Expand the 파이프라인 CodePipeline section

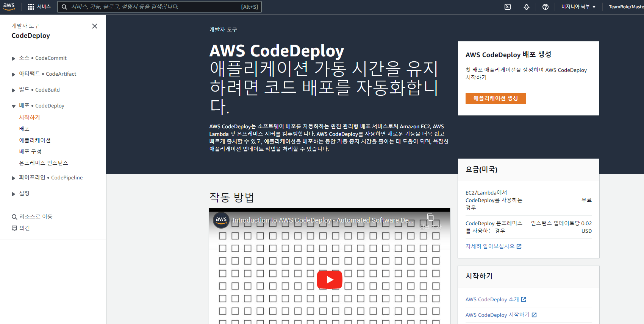14,178
